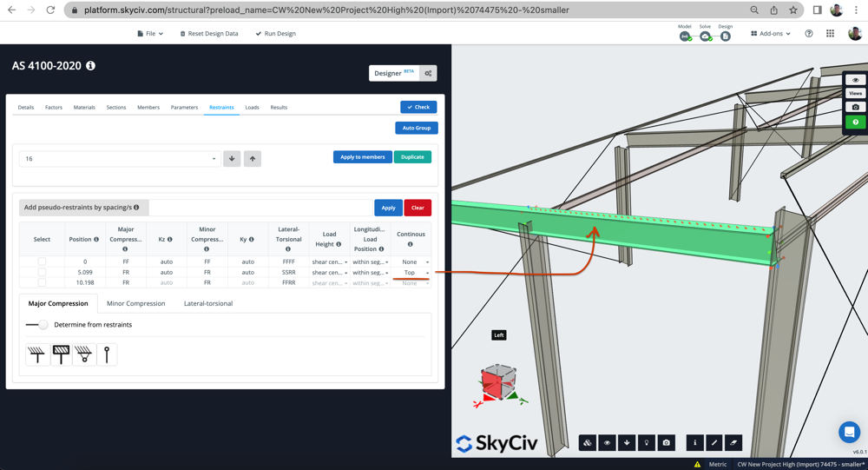
Task: Select the pinned roller restraint icon
Action: pyautogui.click(x=84, y=354)
